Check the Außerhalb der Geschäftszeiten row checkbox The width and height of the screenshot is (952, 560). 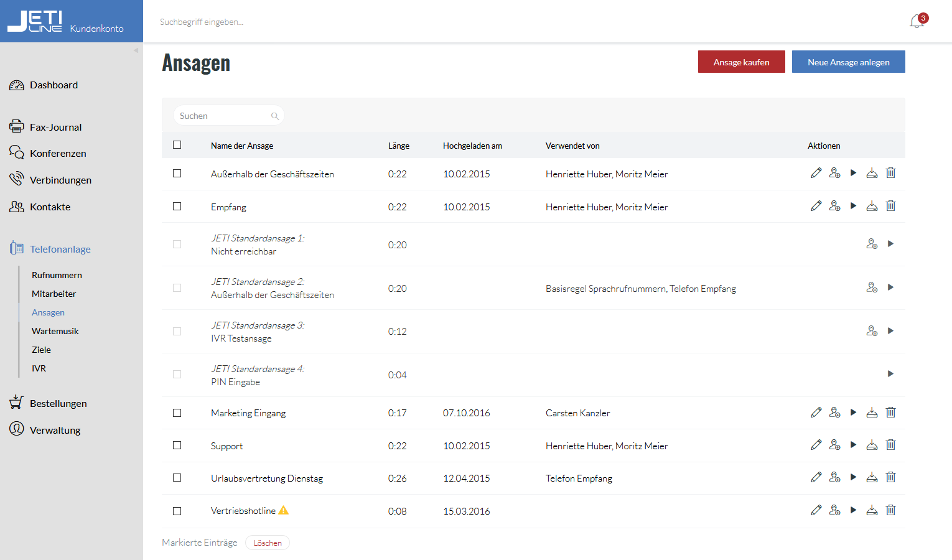tap(177, 174)
